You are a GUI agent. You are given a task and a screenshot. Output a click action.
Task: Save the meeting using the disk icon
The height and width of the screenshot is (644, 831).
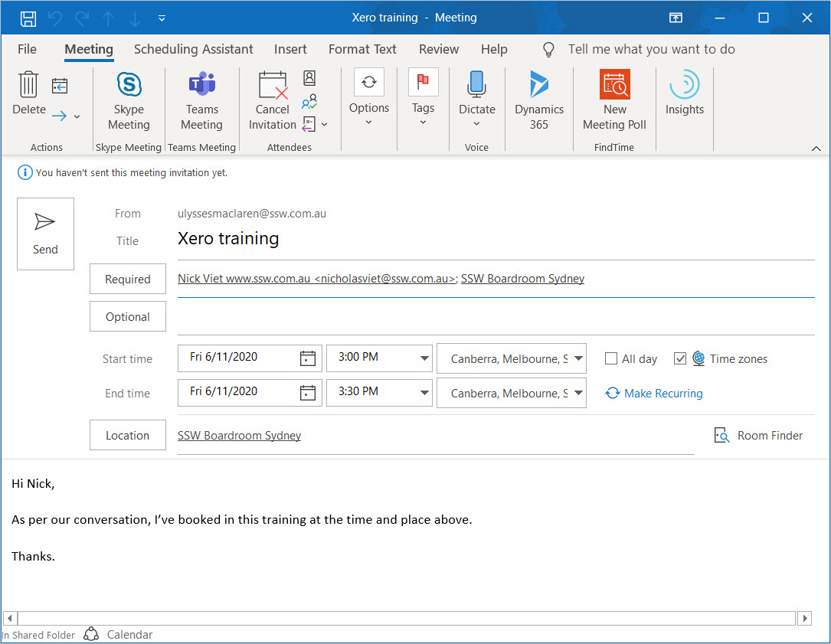pos(28,18)
